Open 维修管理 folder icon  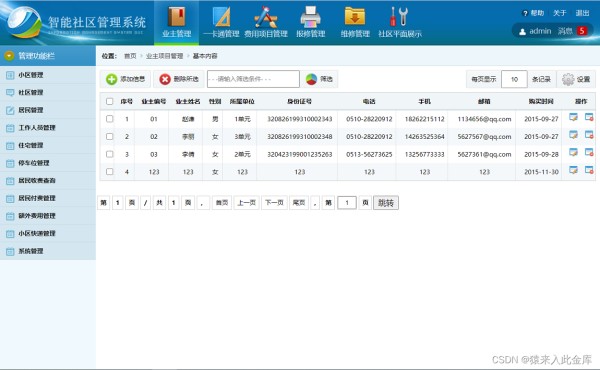pos(355,17)
